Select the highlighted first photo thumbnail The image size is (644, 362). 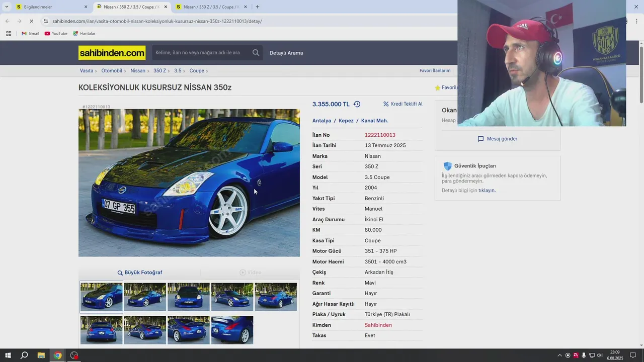pos(101,297)
